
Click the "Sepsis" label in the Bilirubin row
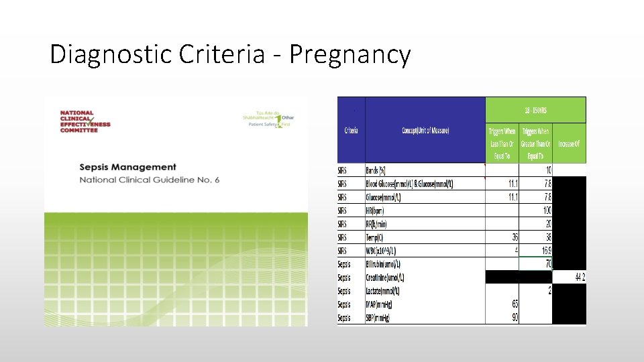[344, 264]
